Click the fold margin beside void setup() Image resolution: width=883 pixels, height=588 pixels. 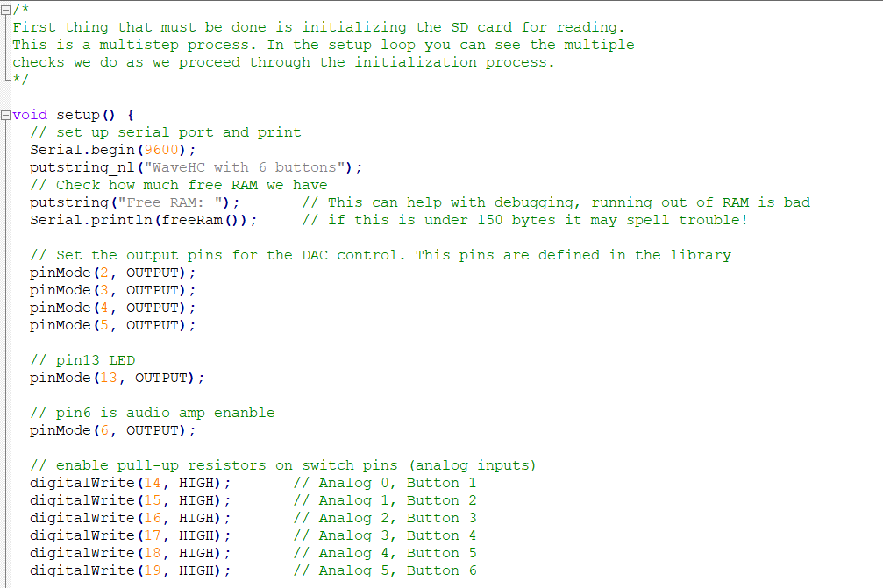[5, 114]
